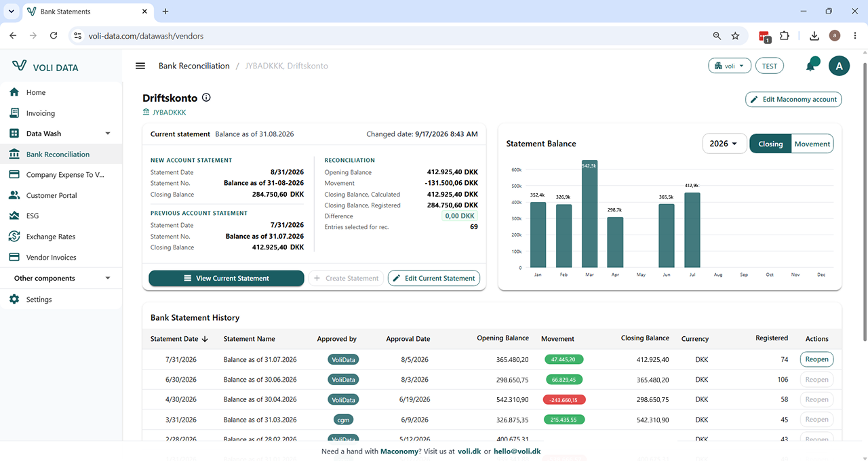This screenshot has width=868, height=461.
Task: Close the Bank Statements tab
Action: pos(144,12)
